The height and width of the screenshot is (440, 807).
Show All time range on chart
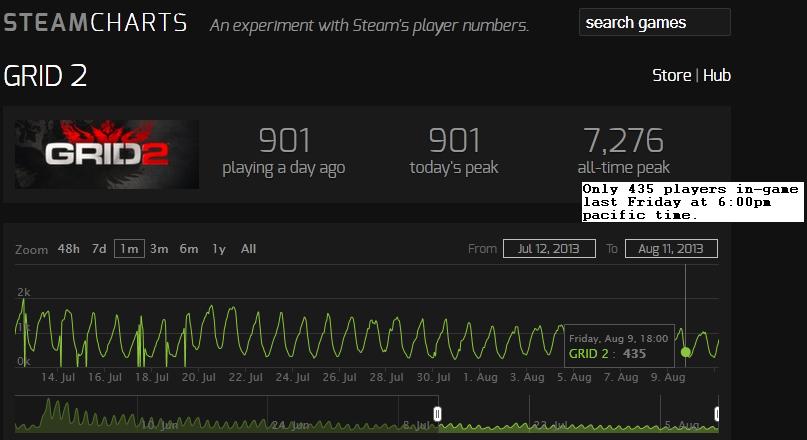248,249
